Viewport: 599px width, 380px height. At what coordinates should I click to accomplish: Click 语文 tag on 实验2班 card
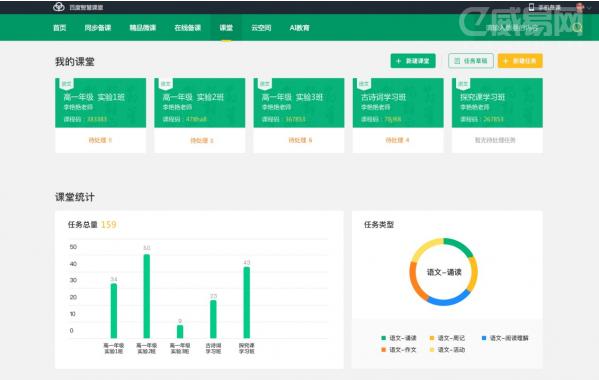point(166,84)
